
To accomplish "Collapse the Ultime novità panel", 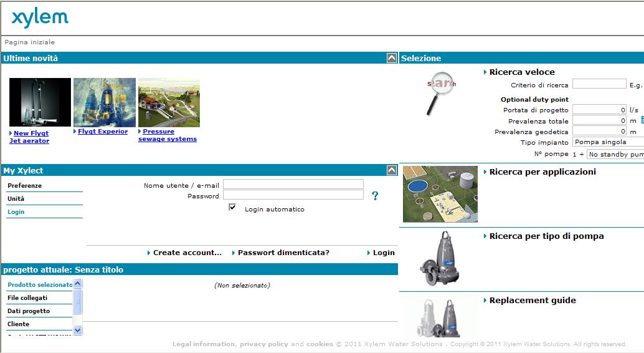I will pos(392,58).
